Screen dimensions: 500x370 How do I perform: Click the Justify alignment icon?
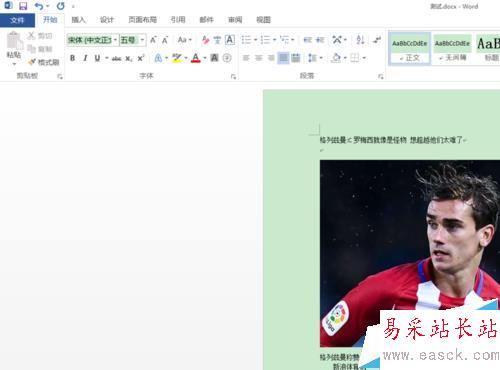(x=283, y=58)
